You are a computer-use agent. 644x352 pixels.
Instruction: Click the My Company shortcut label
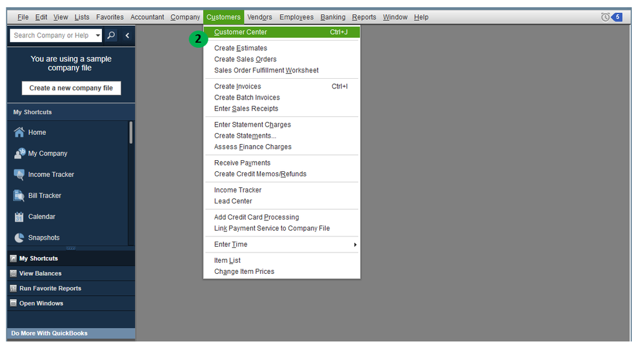tap(48, 153)
